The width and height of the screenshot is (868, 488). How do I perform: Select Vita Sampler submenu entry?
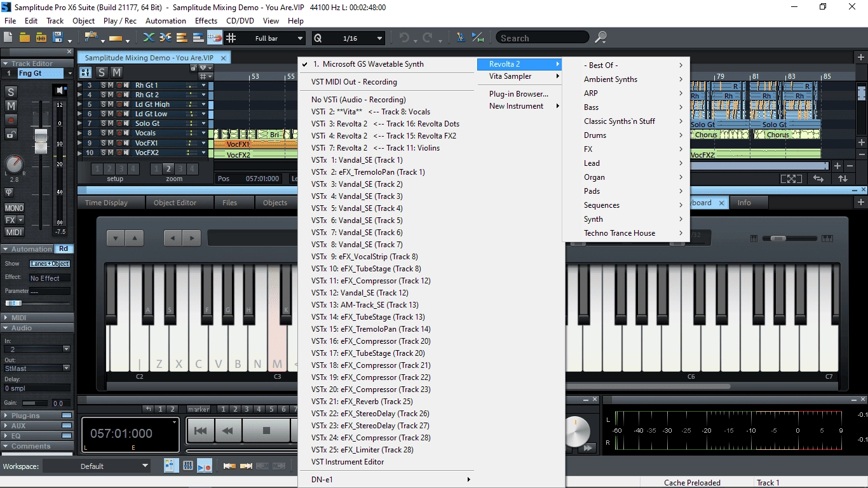[x=520, y=76]
